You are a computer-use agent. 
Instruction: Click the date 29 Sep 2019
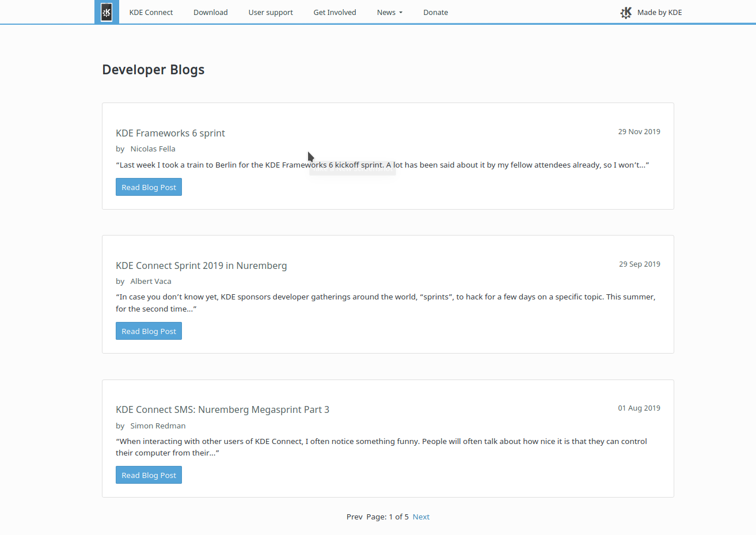(x=640, y=264)
